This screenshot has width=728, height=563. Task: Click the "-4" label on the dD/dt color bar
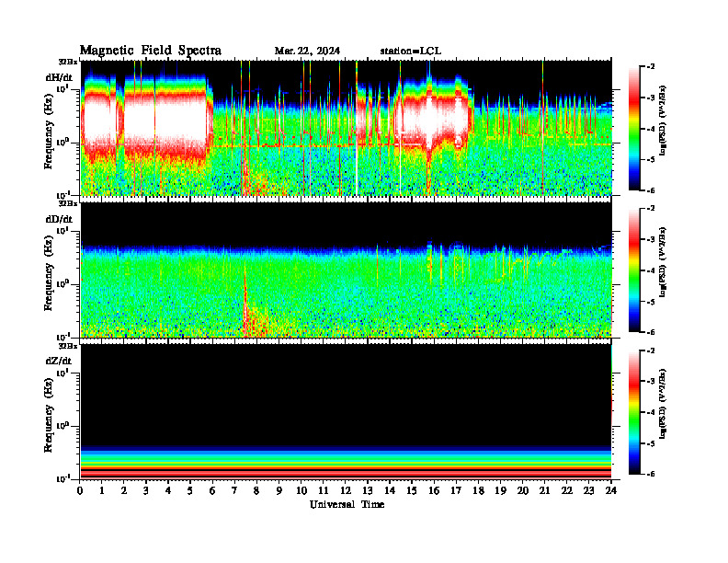point(650,270)
